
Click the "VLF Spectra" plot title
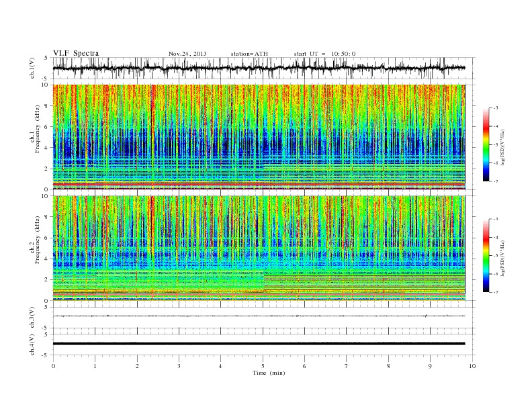pos(76,53)
